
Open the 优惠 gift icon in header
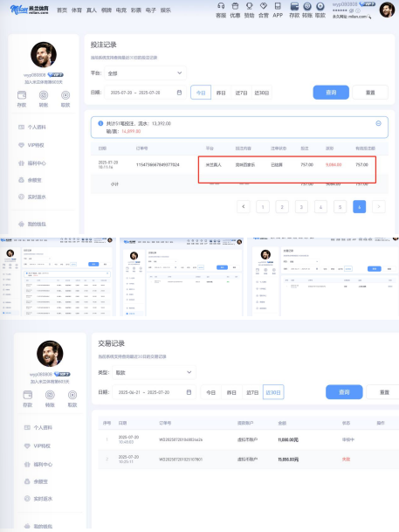click(x=235, y=6)
